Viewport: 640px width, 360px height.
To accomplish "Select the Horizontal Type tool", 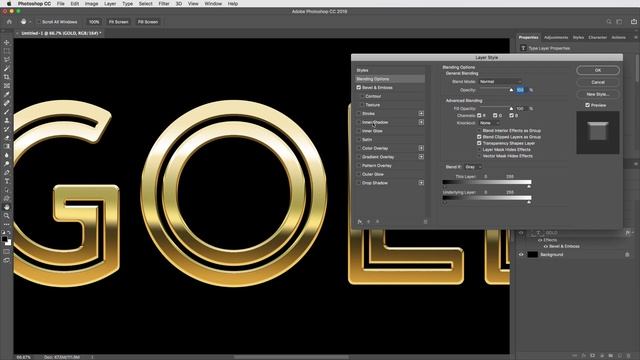I will pos(7,181).
